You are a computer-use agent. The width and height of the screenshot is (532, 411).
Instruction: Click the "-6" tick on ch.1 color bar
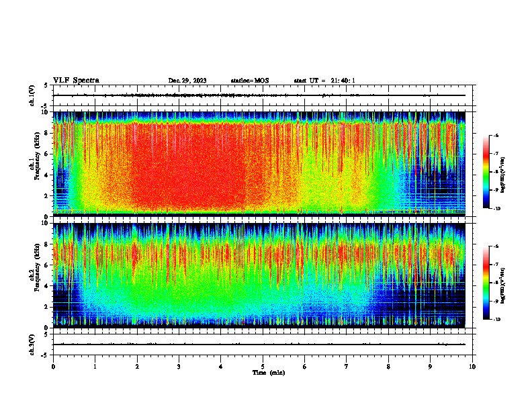(x=496, y=136)
